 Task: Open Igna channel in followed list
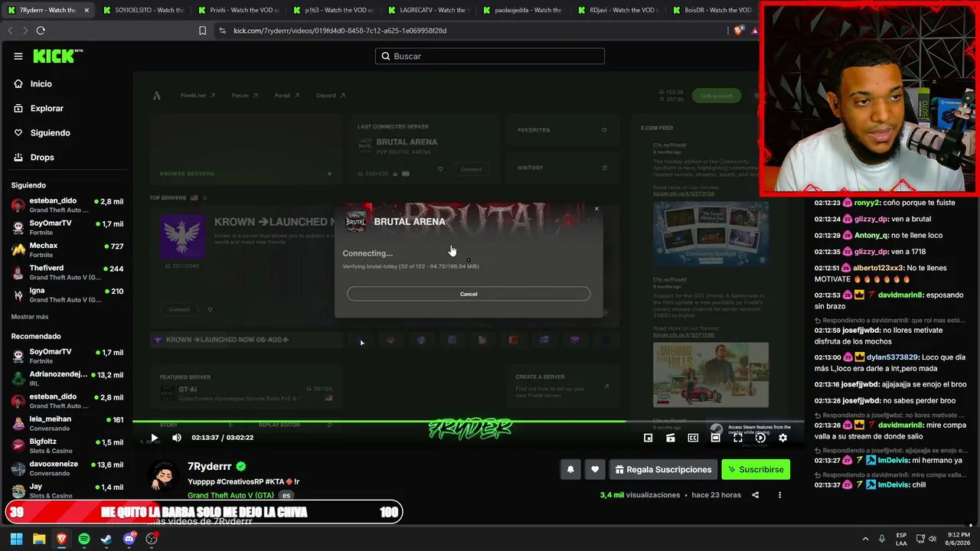pos(67,295)
